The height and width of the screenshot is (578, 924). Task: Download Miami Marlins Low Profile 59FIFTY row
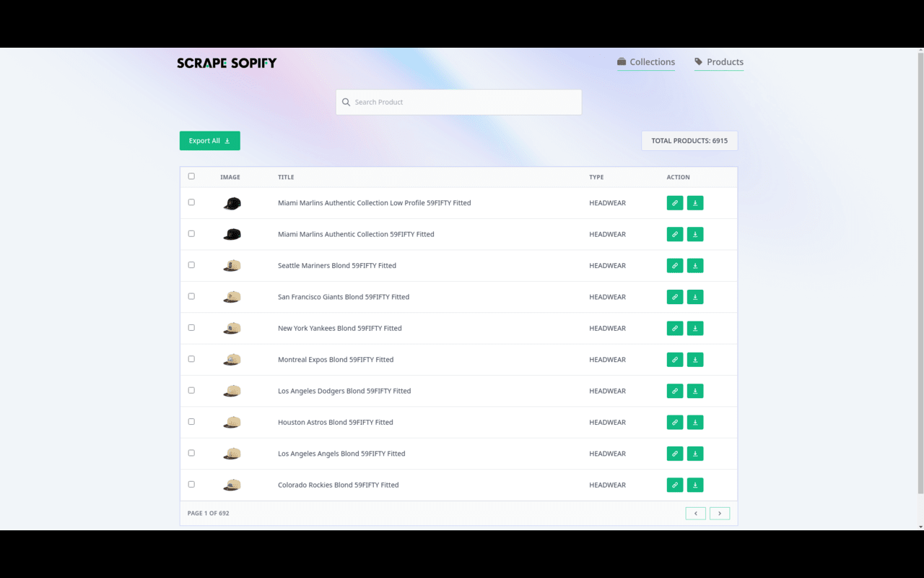point(695,203)
